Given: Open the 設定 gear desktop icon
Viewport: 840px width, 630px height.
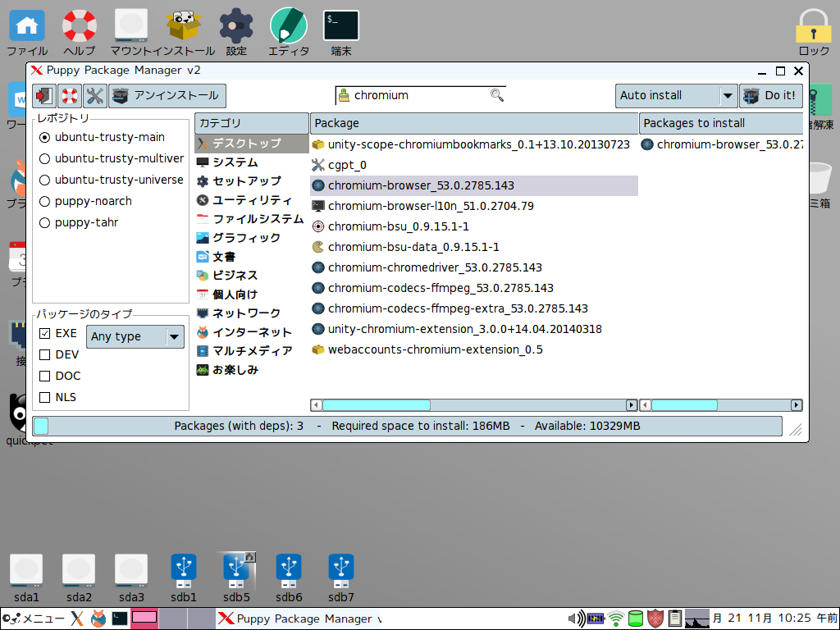Looking at the screenshot, I should pyautogui.click(x=236, y=33).
